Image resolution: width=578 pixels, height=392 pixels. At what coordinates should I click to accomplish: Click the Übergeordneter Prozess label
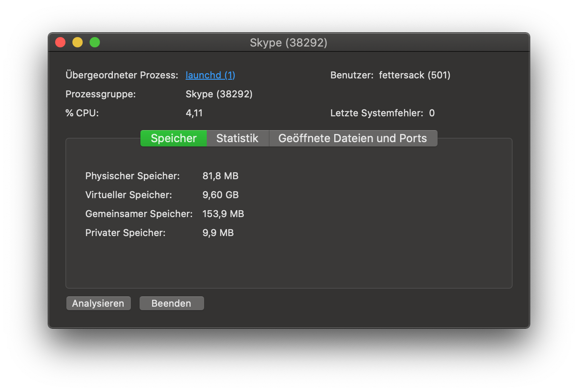click(122, 75)
